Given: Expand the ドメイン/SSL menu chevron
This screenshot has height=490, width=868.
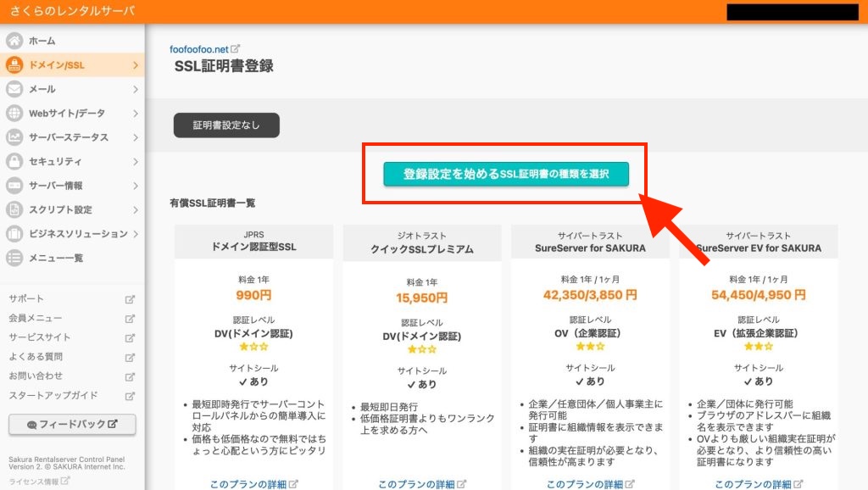Looking at the screenshot, I should tap(135, 65).
